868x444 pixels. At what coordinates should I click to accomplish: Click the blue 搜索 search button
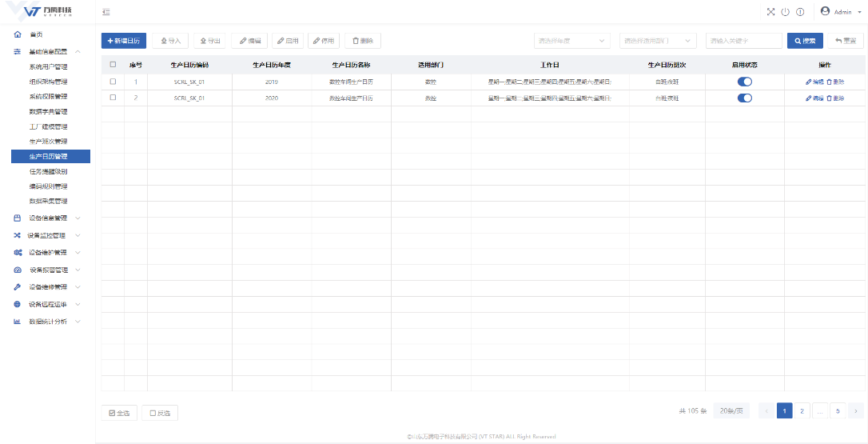click(805, 40)
